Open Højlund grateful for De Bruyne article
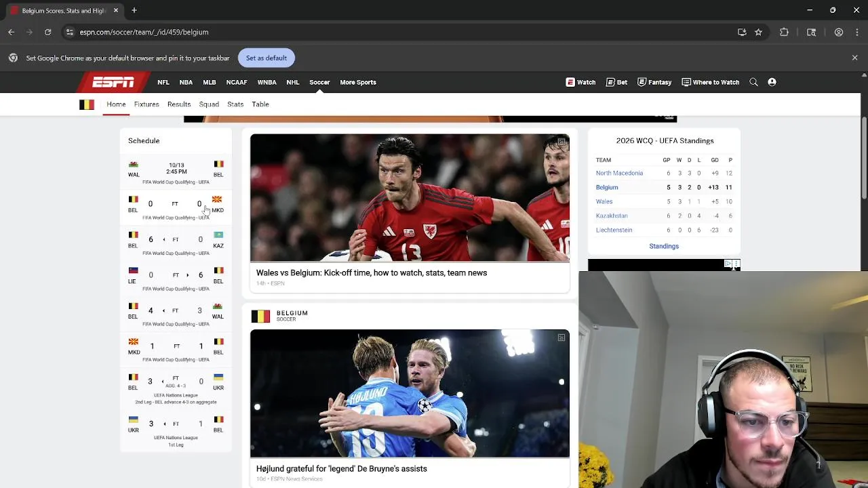868x488 pixels. click(x=342, y=468)
